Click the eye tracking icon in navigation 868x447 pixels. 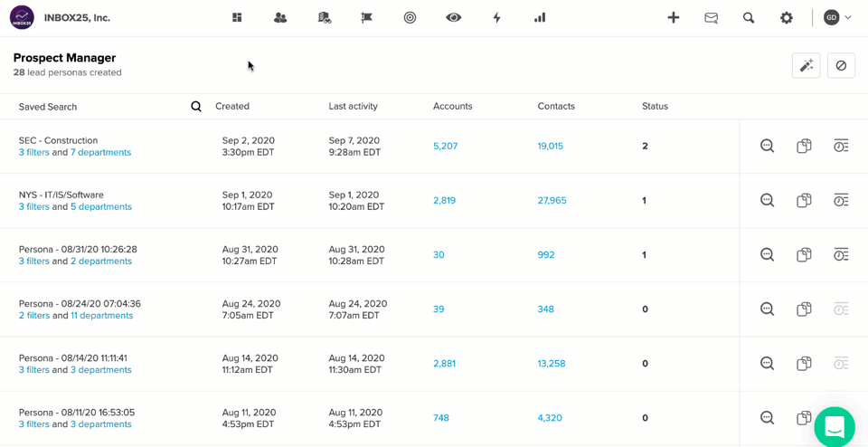(x=453, y=18)
